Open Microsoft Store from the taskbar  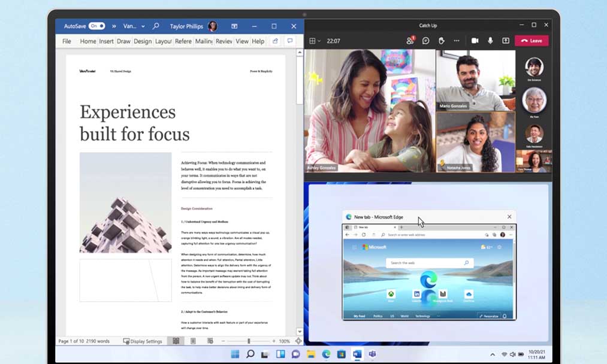pyautogui.click(x=341, y=354)
